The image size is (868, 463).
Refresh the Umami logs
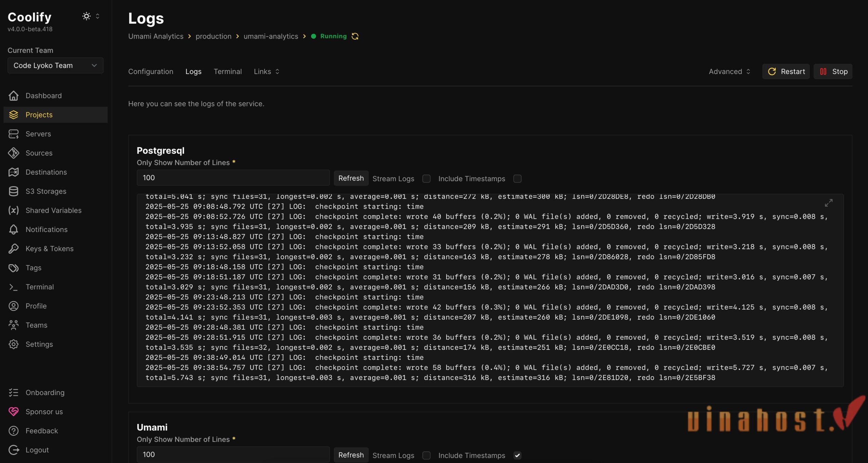[351, 455]
